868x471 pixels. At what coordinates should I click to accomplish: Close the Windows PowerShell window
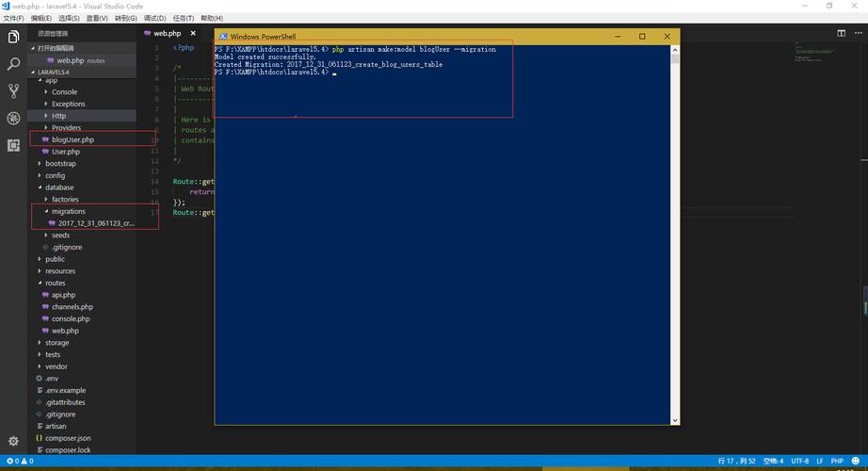point(667,37)
